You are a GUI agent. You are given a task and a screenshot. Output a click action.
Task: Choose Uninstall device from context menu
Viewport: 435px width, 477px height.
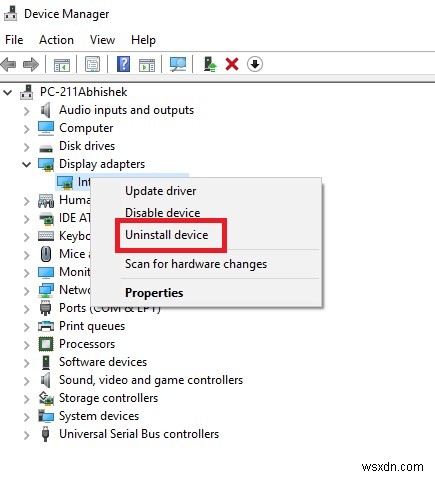click(167, 235)
